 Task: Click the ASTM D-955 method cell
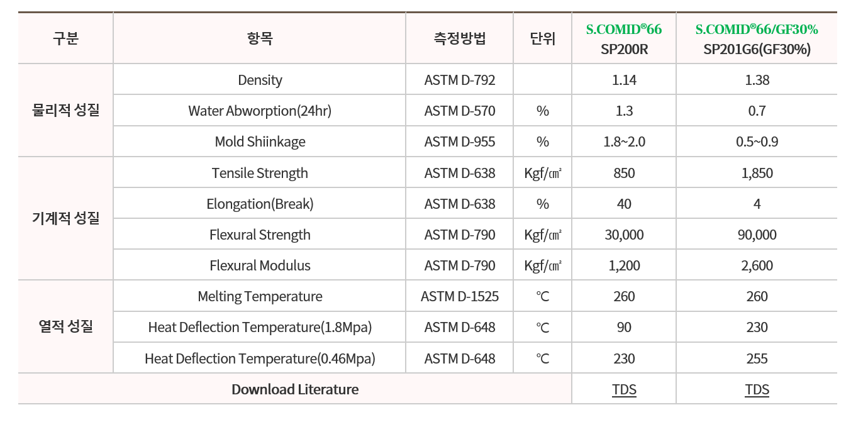click(x=460, y=142)
